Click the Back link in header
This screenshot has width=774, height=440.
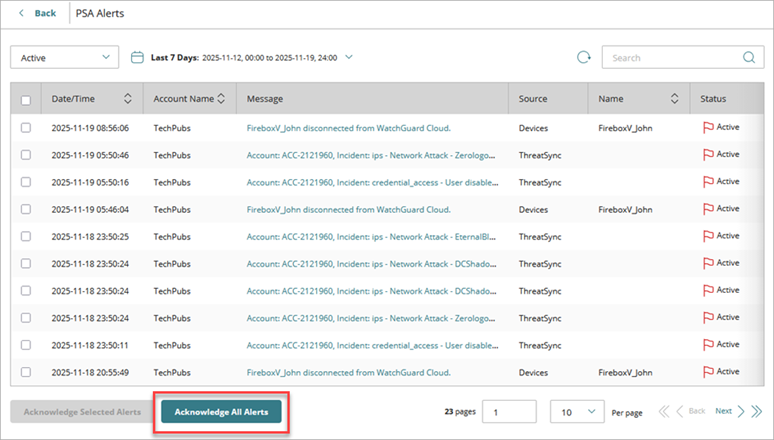45,13
